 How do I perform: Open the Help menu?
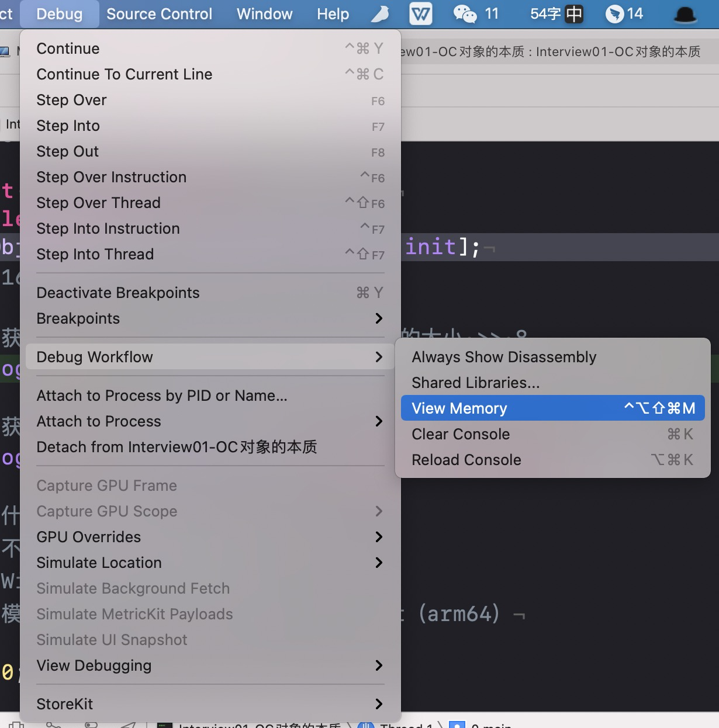333,14
